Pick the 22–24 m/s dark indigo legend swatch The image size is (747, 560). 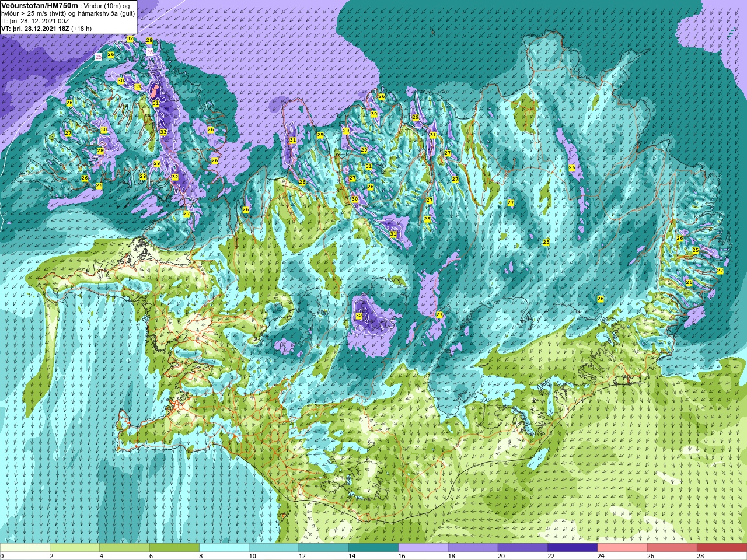tap(573, 548)
